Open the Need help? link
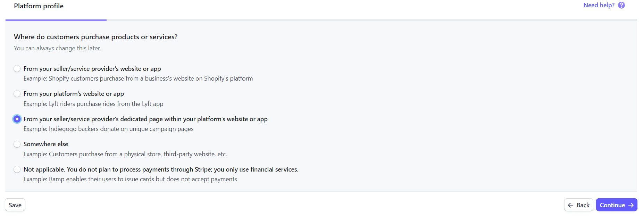 tap(599, 5)
